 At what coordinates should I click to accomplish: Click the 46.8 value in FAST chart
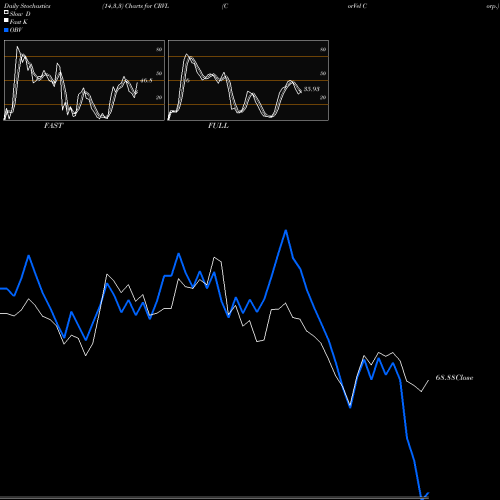(x=146, y=80)
